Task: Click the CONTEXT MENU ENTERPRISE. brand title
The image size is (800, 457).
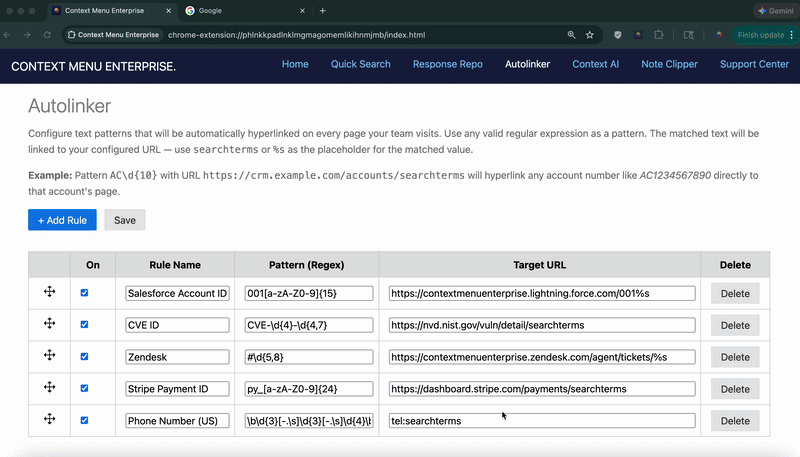Action: (93, 67)
